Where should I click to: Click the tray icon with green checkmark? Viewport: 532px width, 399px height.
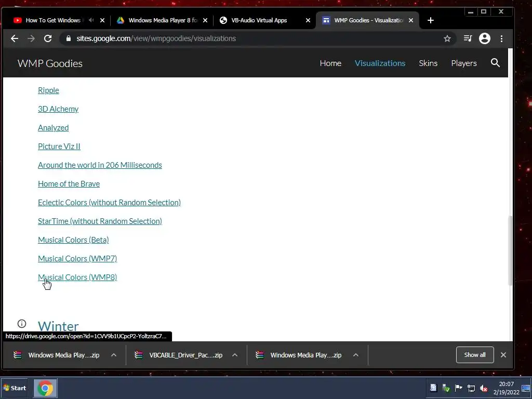(446, 388)
